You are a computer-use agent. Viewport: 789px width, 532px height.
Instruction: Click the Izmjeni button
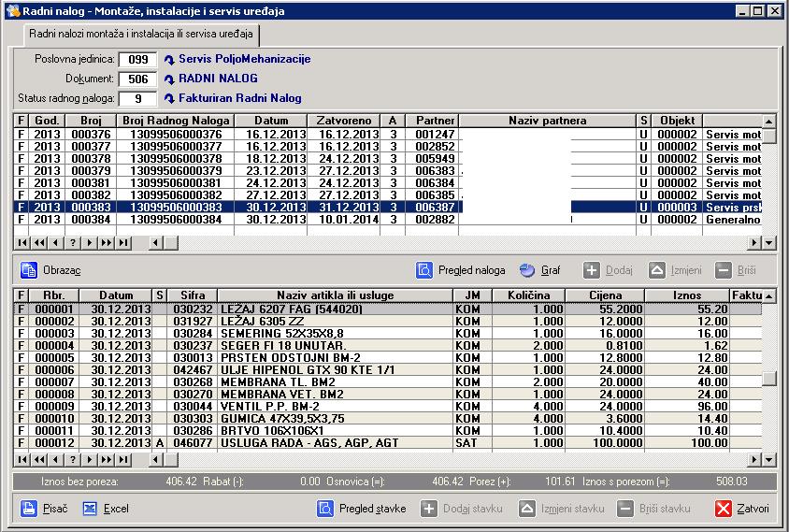(x=675, y=270)
